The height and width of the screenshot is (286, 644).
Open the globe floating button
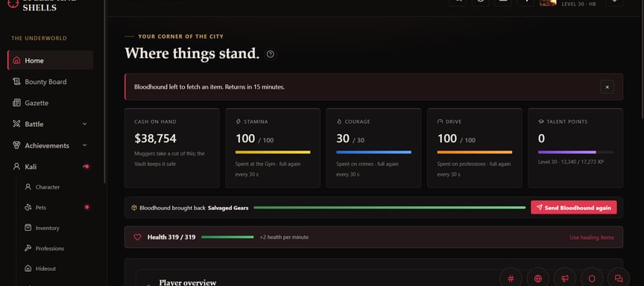coord(537,279)
